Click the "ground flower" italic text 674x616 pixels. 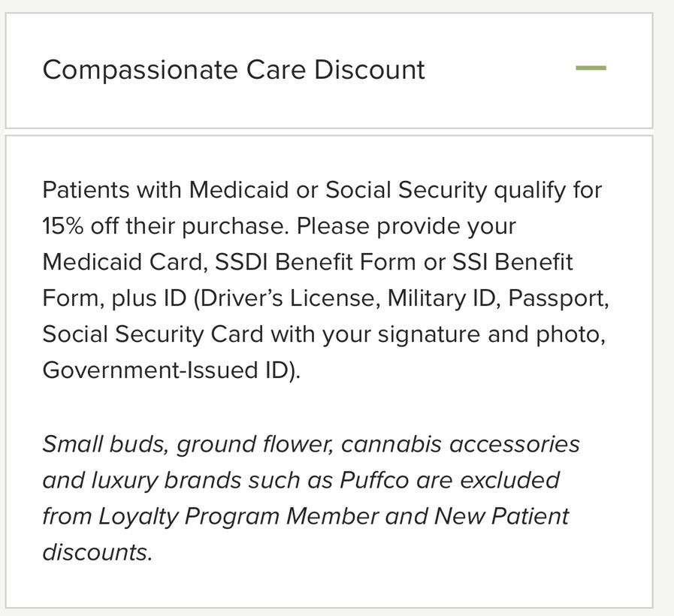point(255,444)
